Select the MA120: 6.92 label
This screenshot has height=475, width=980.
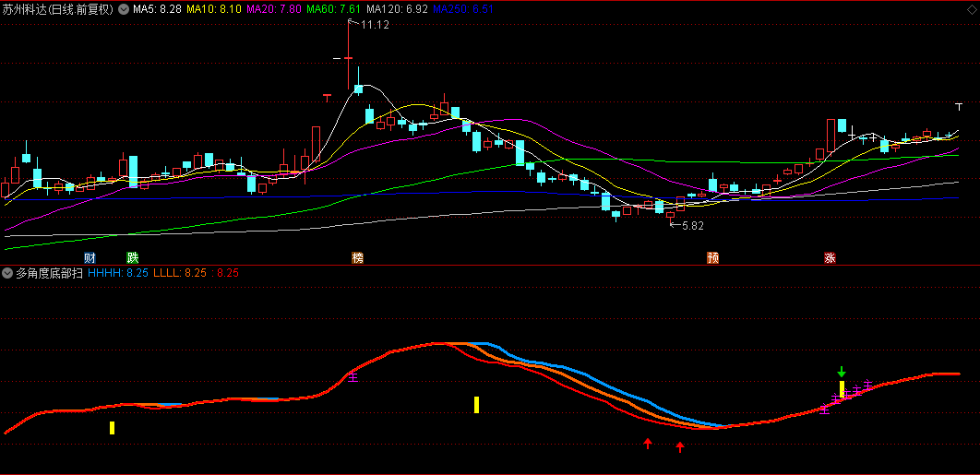click(x=397, y=9)
